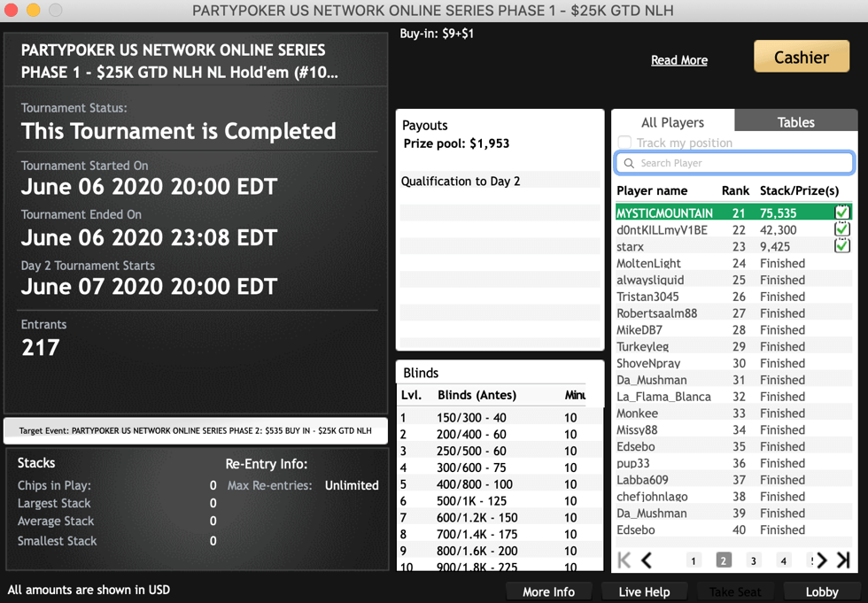This screenshot has height=603, width=868.
Task: Go to the first page of players
Action: pyautogui.click(x=624, y=560)
